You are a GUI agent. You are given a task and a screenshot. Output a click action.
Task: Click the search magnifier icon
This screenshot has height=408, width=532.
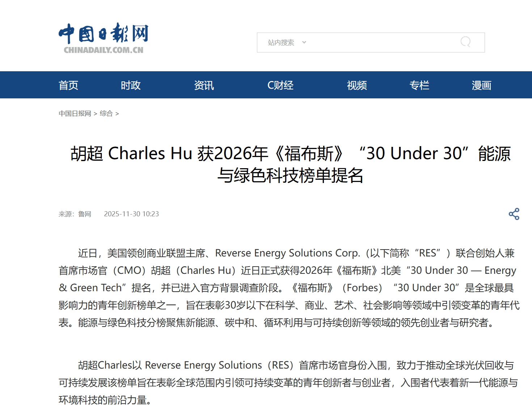(x=466, y=42)
